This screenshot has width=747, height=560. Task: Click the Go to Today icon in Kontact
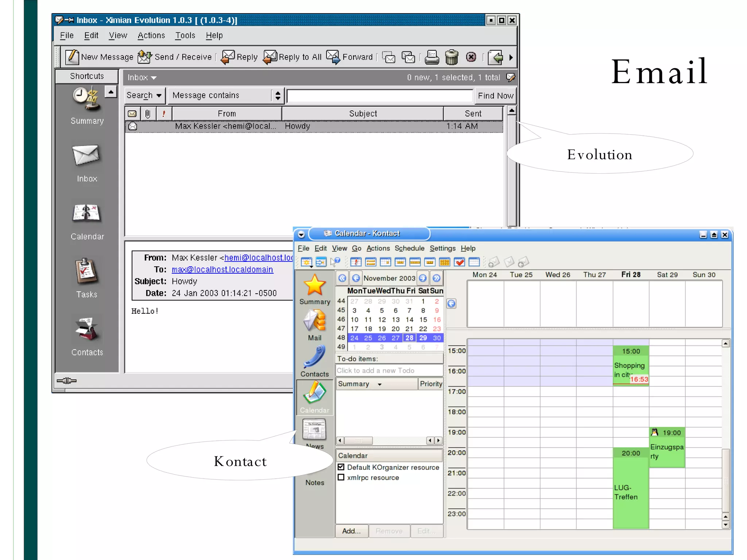click(x=321, y=262)
